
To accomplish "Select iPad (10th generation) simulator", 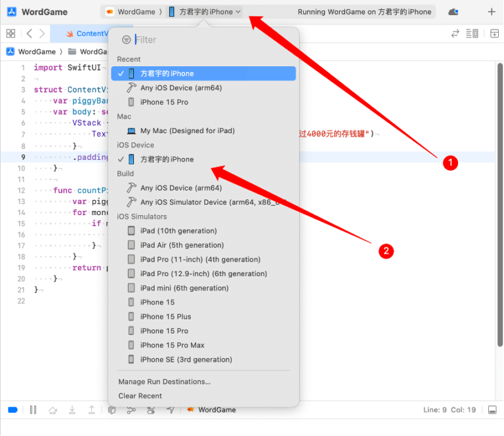I will tap(203, 231).
